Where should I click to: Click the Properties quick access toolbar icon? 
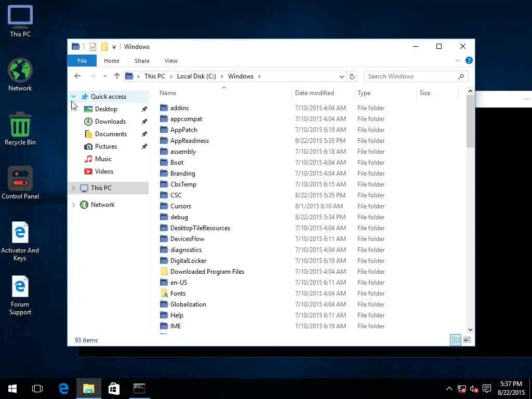[x=92, y=47]
